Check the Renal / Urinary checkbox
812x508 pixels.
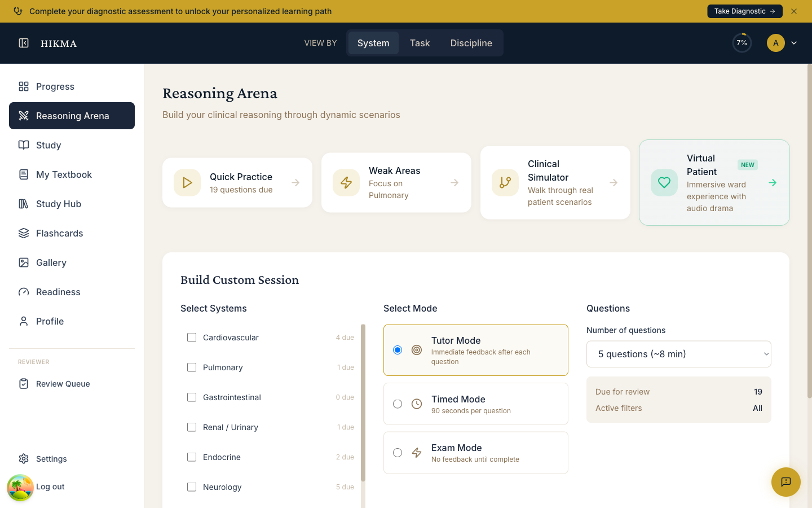coord(192,427)
